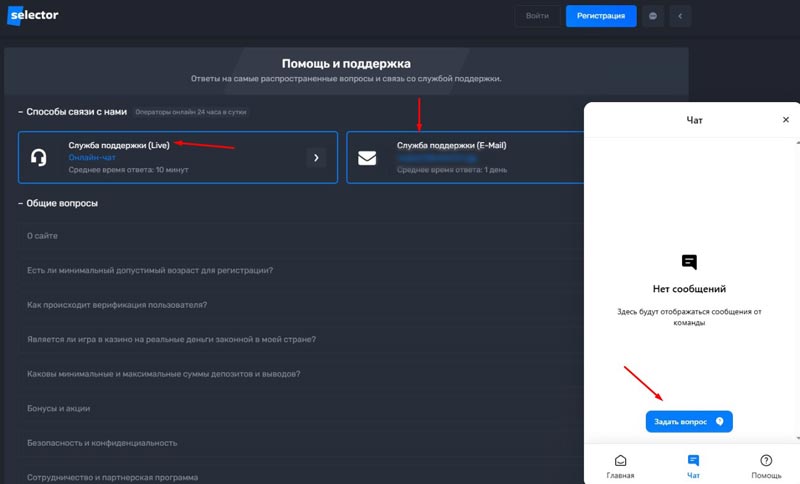The height and width of the screenshot is (484, 800).
Task: Click the Selector logo
Action: pos(37,16)
